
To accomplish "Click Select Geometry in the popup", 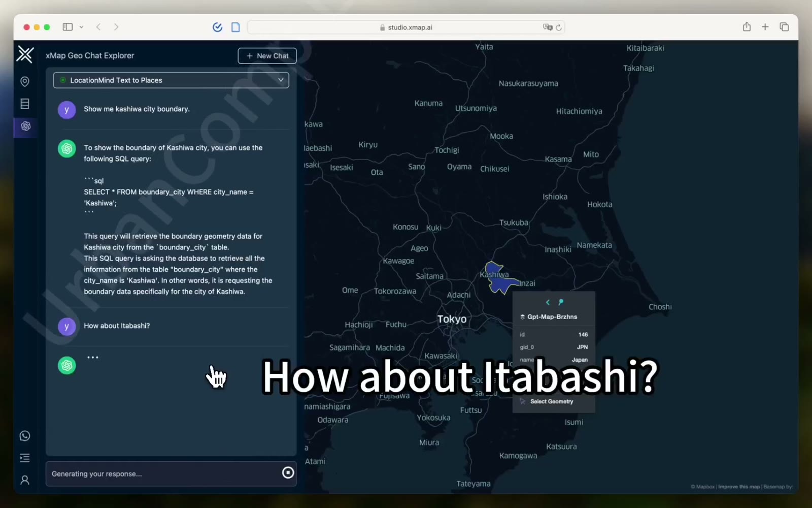I will pos(552,401).
